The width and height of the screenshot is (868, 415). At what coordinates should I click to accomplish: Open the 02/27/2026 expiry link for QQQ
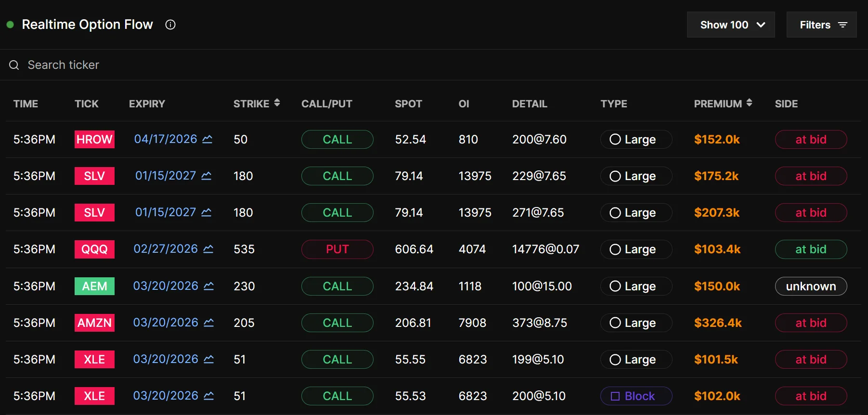[166, 249]
